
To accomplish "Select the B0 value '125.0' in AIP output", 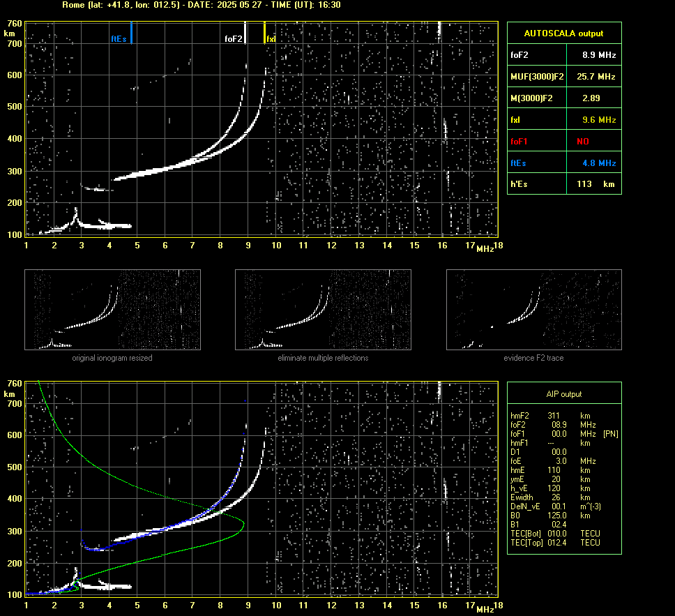I will (556, 516).
